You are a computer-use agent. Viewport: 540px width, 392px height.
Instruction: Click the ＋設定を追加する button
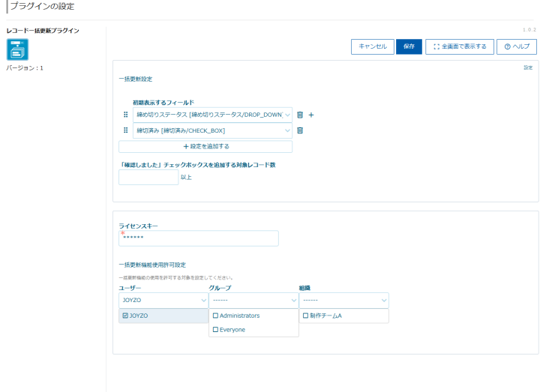pos(205,146)
